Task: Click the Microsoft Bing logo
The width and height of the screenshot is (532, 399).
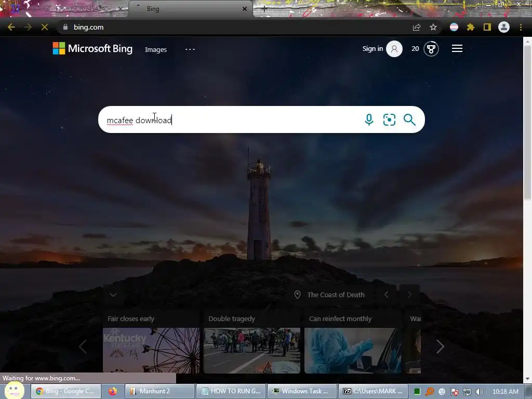Action: (92, 48)
